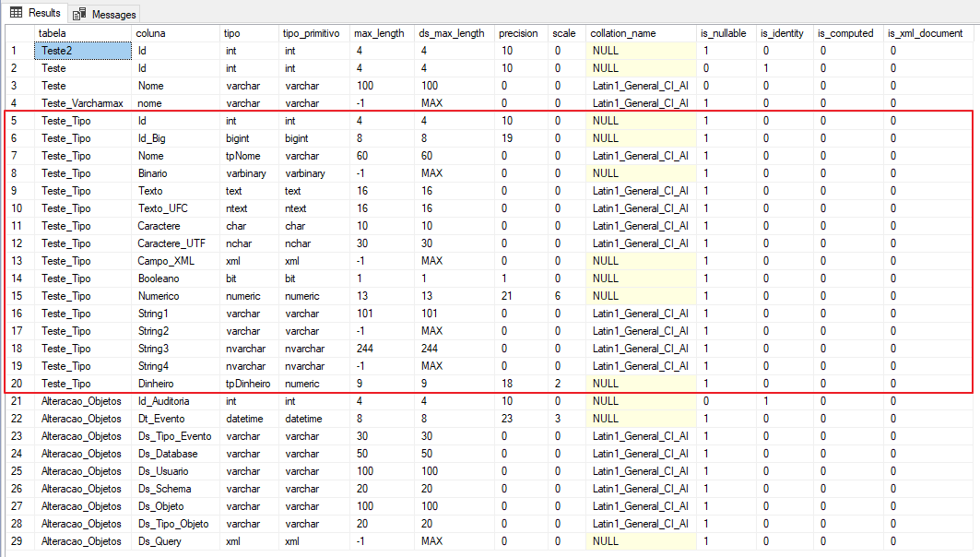This screenshot has height=557, width=980.
Task: Click the 'Id_Auditoria' column cell
Action: click(175, 401)
